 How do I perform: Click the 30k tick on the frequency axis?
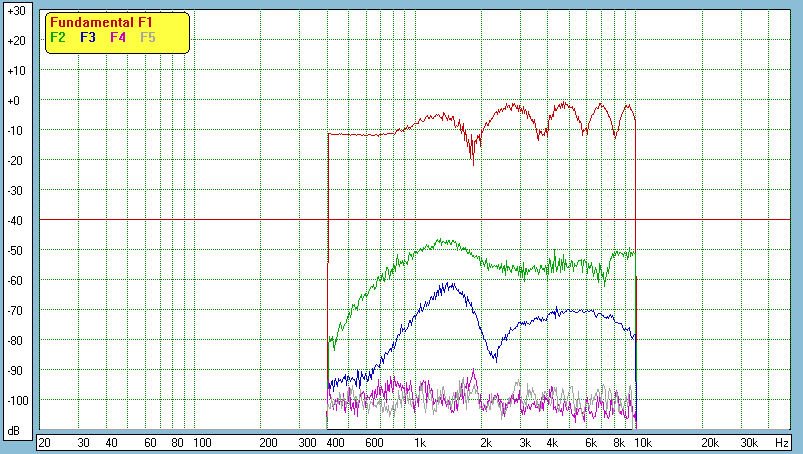click(748, 442)
